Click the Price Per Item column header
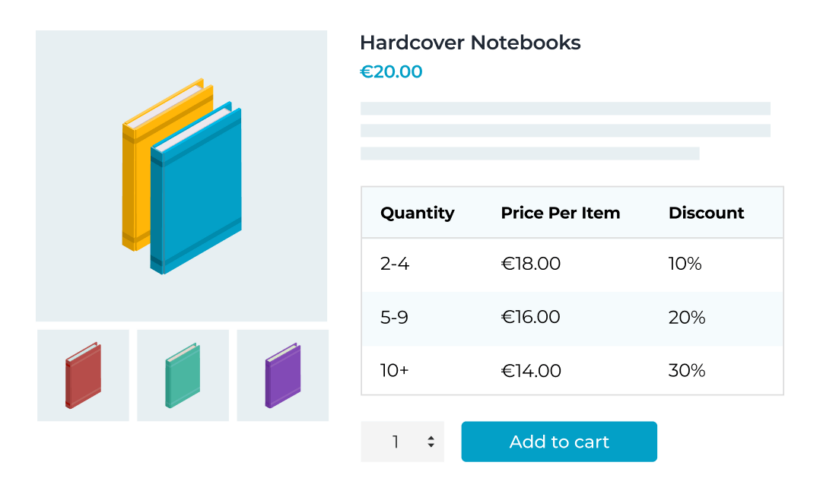Screen dimensions: 820x494 tap(560, 213)
